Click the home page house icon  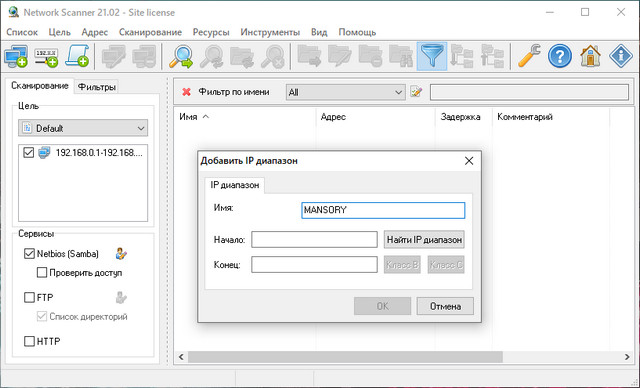click(590, 56)
